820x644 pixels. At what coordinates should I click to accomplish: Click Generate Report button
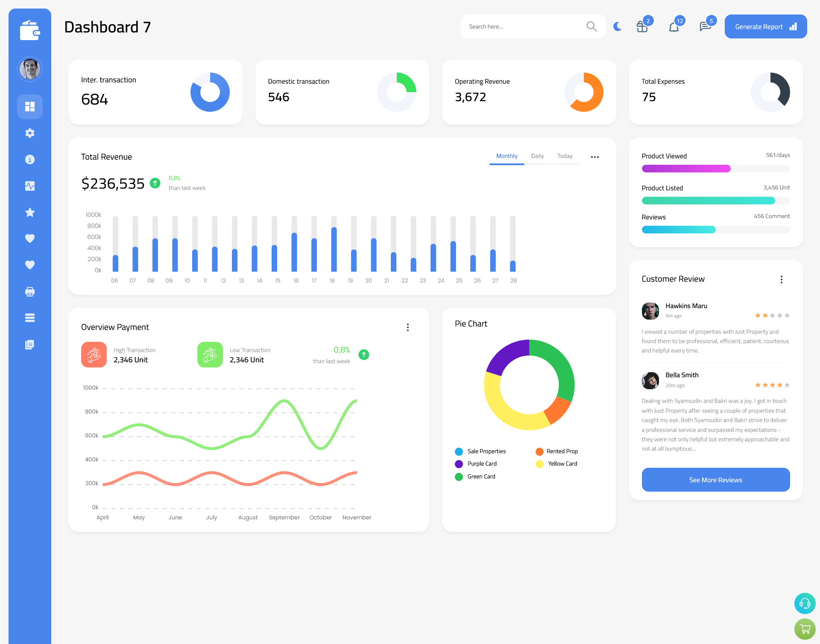pyautogui.click(x=765, y=26)
